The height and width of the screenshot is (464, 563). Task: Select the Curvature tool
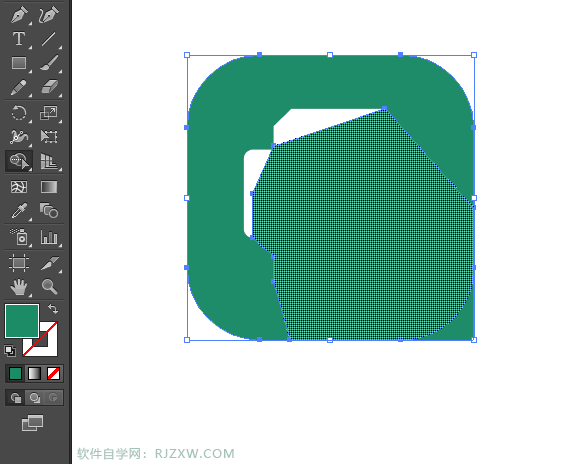coord(48,15)
